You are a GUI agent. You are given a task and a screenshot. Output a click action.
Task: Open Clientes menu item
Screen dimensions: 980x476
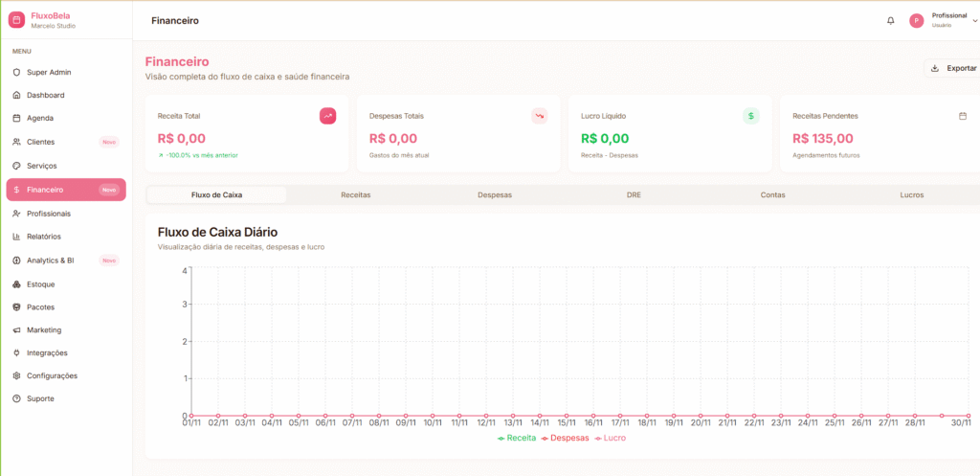41,142
